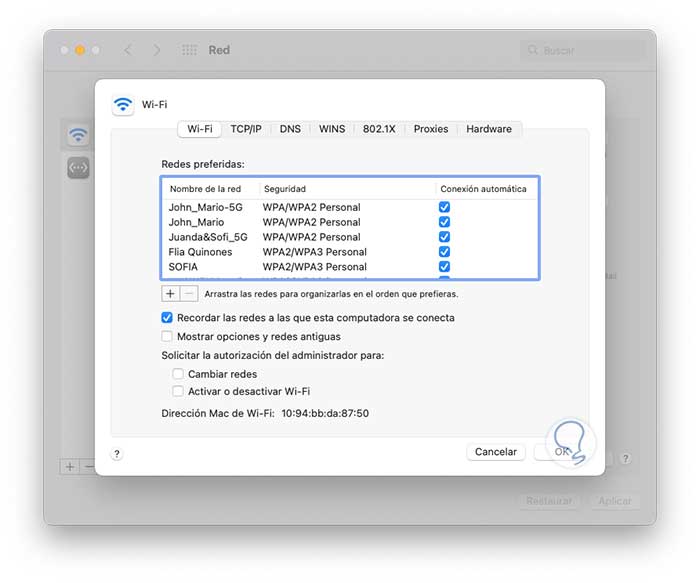Click WPA/WPA2 Personal for John_Mario-5G
The image size is (700, 583).
(x=312, y=207)
